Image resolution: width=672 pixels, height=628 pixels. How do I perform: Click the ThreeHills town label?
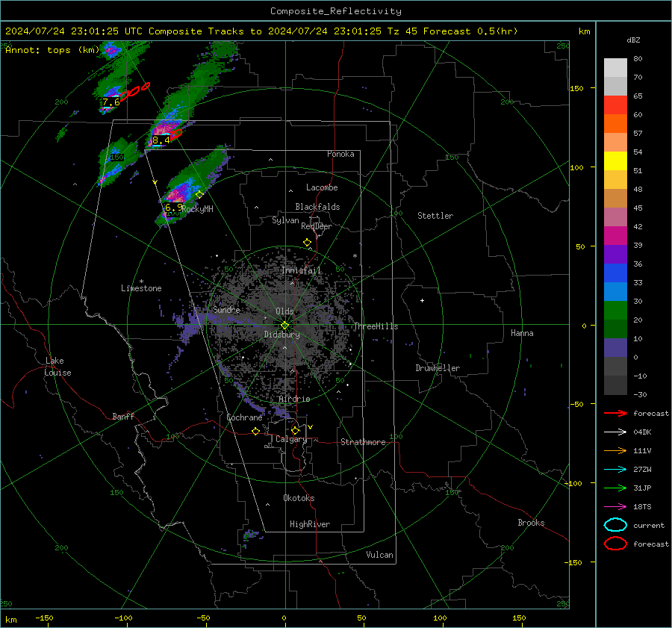coord(376,326)
